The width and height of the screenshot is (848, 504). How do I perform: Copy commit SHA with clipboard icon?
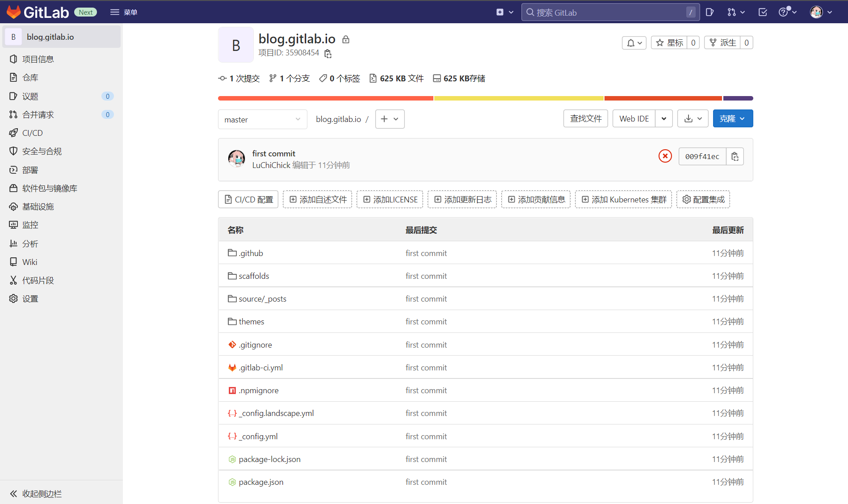point(735,156)
